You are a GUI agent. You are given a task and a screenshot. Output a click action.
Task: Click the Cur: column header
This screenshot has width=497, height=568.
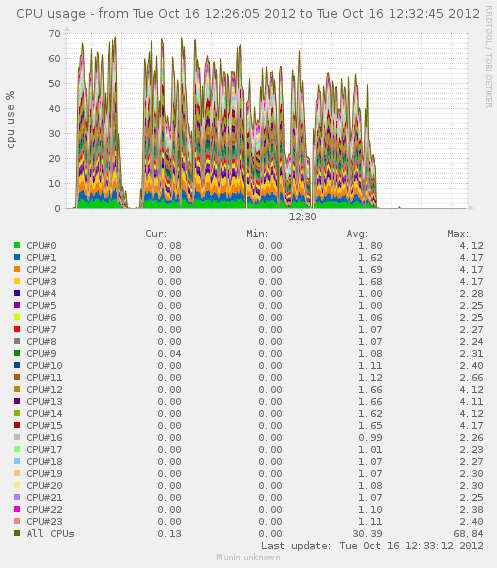(x=156, y=234)
